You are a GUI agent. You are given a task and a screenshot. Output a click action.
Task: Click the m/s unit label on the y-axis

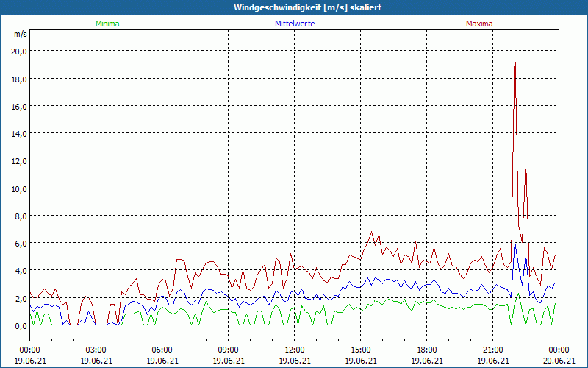click(x=21, y=34)
